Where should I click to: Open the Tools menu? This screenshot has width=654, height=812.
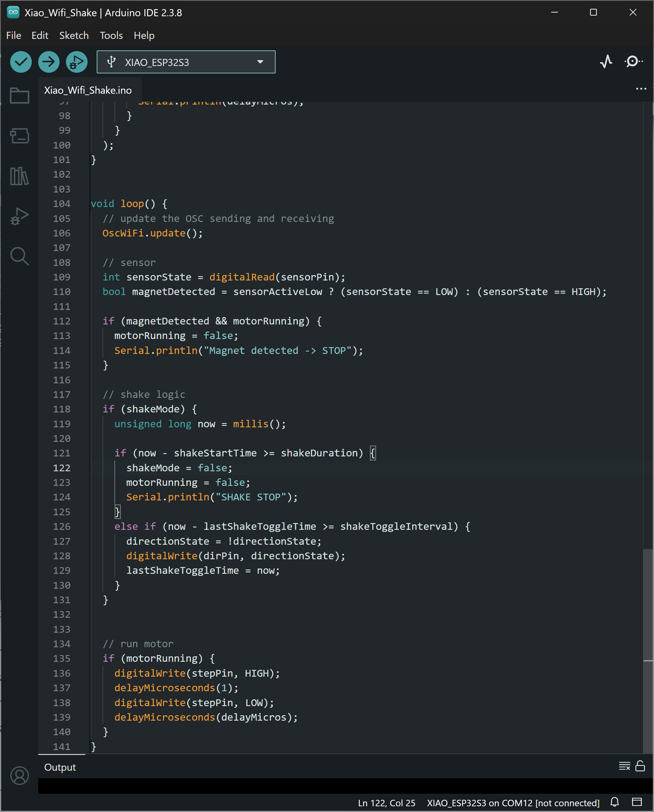point(111,36)
